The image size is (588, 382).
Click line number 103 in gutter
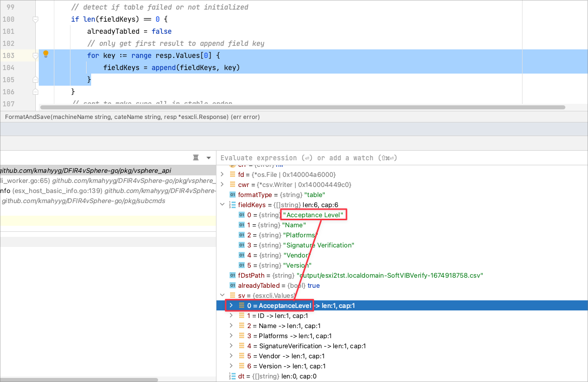click(8, 55)
